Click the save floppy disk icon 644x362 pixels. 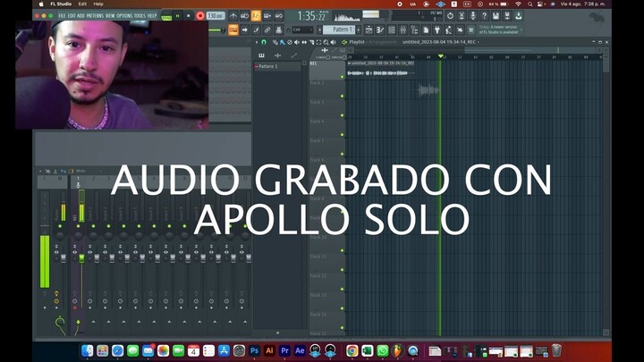point(496,16)
